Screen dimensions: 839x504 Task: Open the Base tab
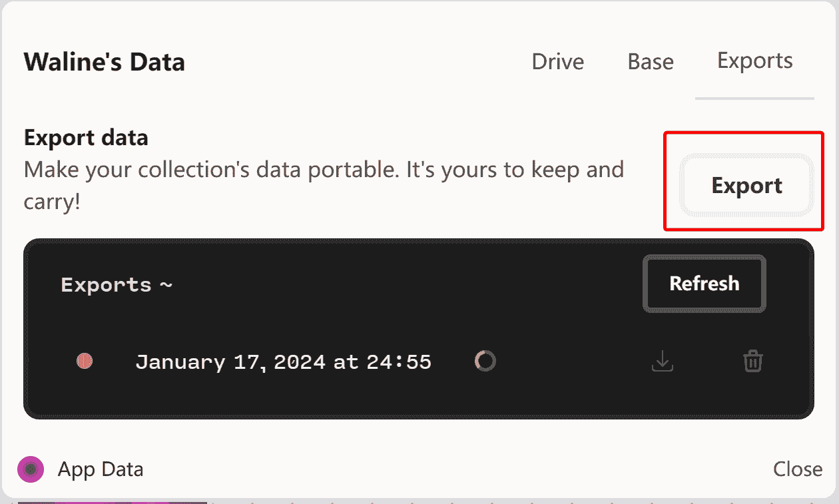[x=651, y=62]
